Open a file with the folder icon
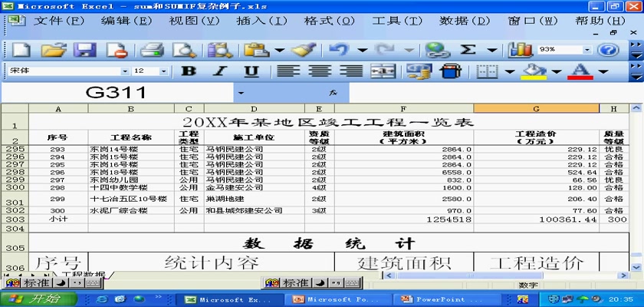The height and width of the screenshot is (307, 644). click(x=53, y=50)
